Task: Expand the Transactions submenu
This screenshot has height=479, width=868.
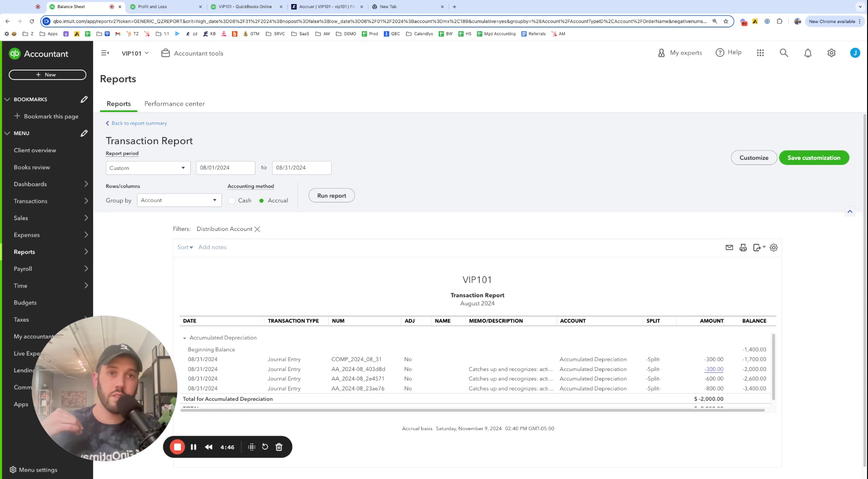Action: 86,201
